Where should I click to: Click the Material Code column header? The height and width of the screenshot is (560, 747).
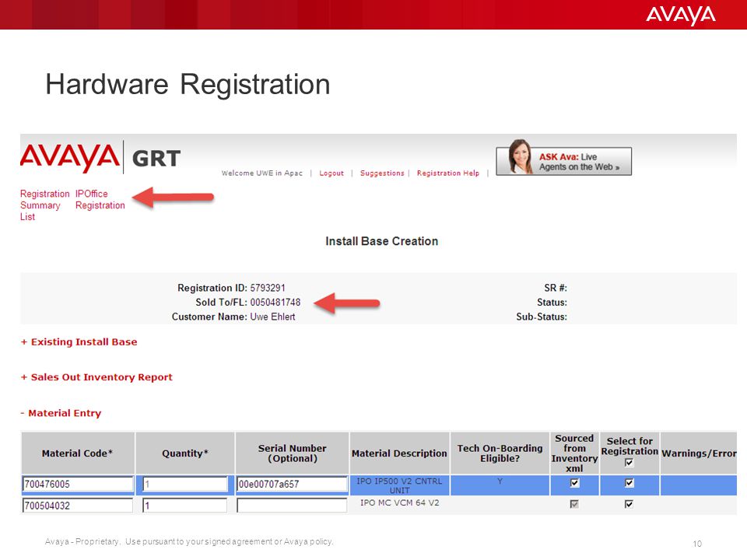(78, 453)
